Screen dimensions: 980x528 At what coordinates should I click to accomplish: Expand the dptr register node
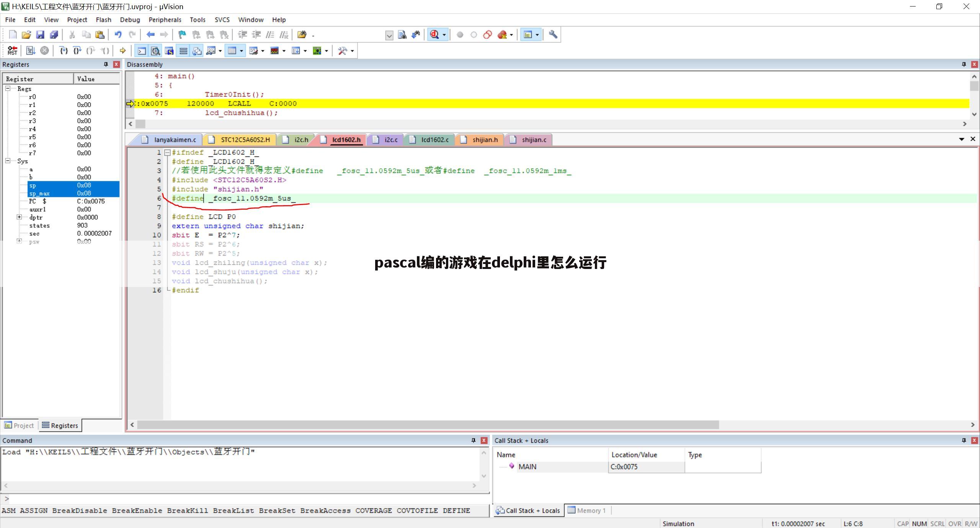(19, 217)
